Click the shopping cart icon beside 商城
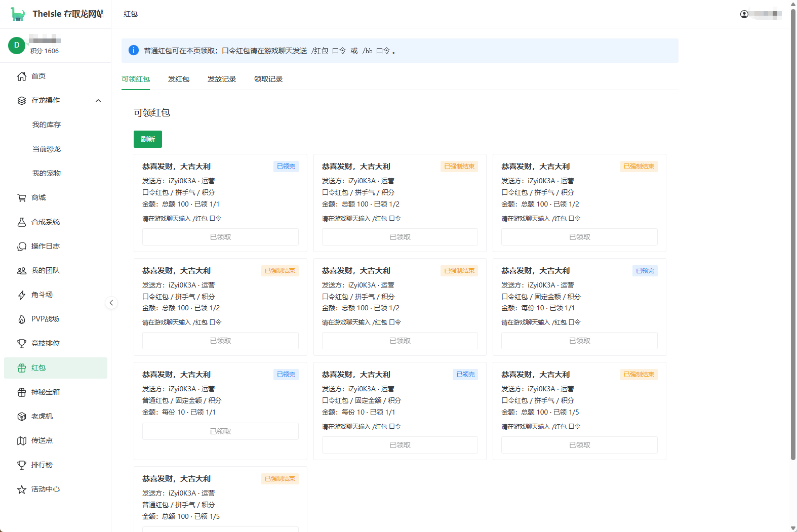The image size is (797, 532). coord(22,198)
